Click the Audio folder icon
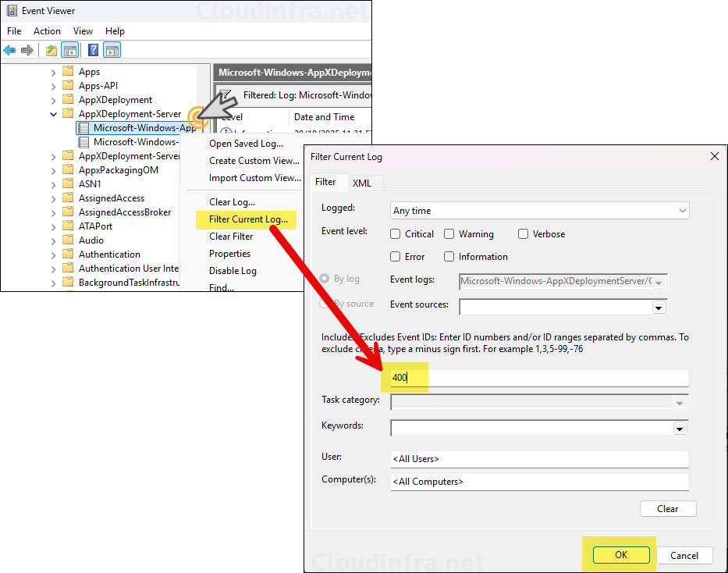The height and width of the screenshot is (573, 728). [x=66, y=240]
